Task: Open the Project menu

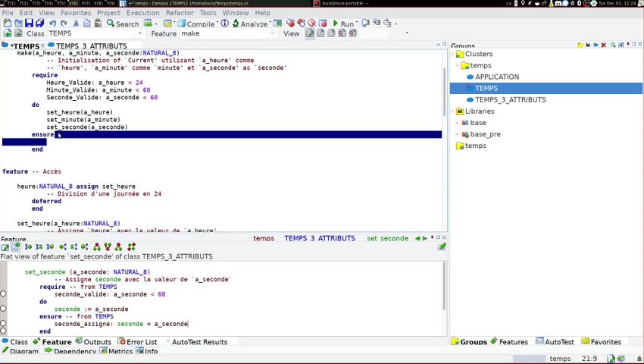Action: click(x=108, y=13)
